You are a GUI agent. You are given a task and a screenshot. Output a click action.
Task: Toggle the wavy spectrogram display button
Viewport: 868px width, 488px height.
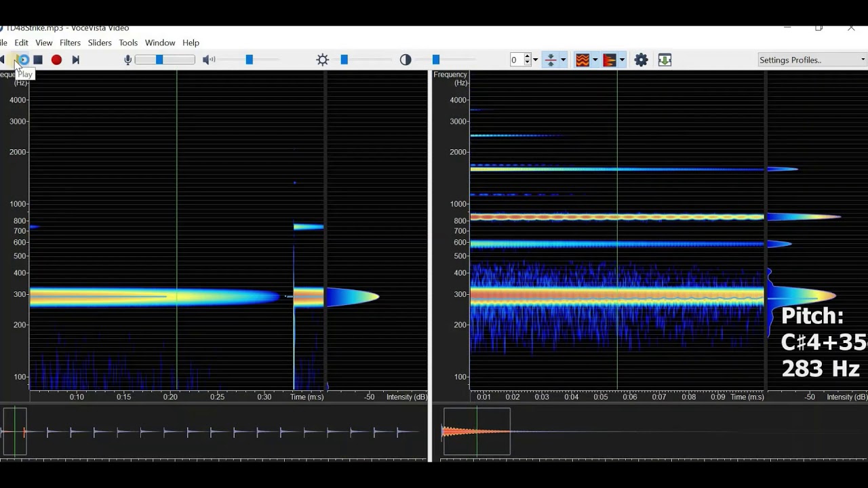(583, 60)
